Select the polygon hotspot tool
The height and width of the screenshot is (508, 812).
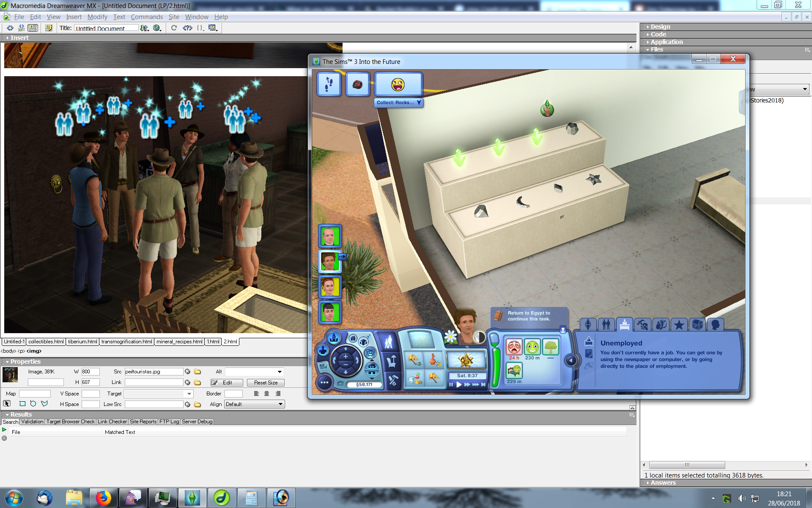44,403
